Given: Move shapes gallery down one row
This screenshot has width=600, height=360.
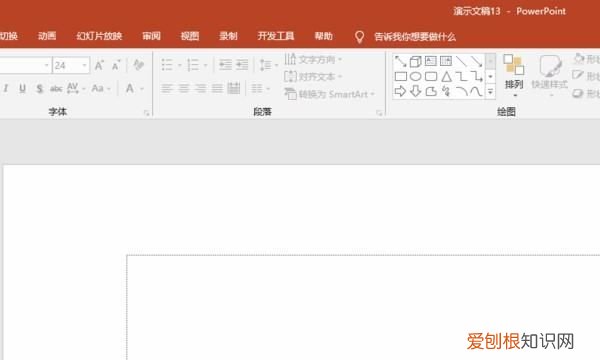Looking at the screenshot, I should point(490,77).
